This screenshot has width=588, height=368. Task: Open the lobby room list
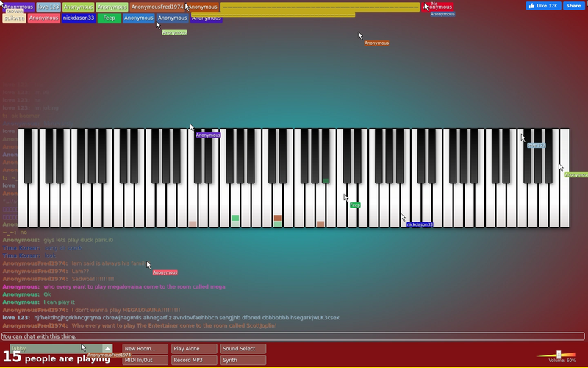[57, 348]
